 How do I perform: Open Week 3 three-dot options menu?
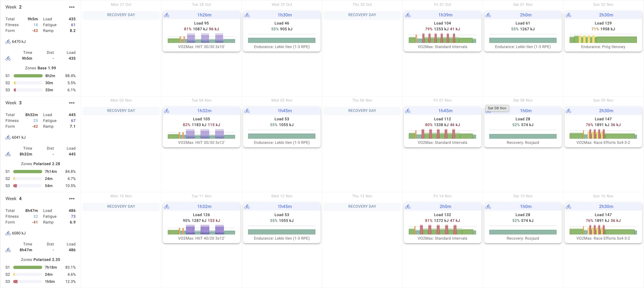72,103
